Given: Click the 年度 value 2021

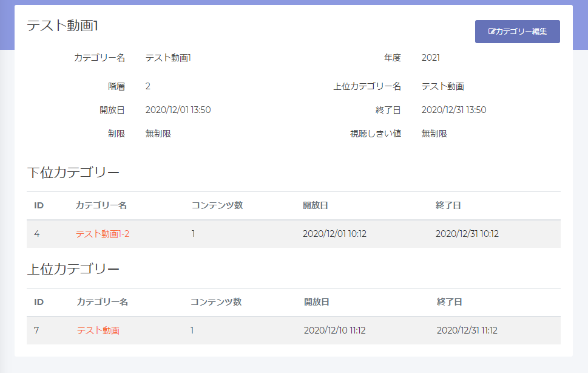Looking at the screenshot, I should click(x=430, y=58).
